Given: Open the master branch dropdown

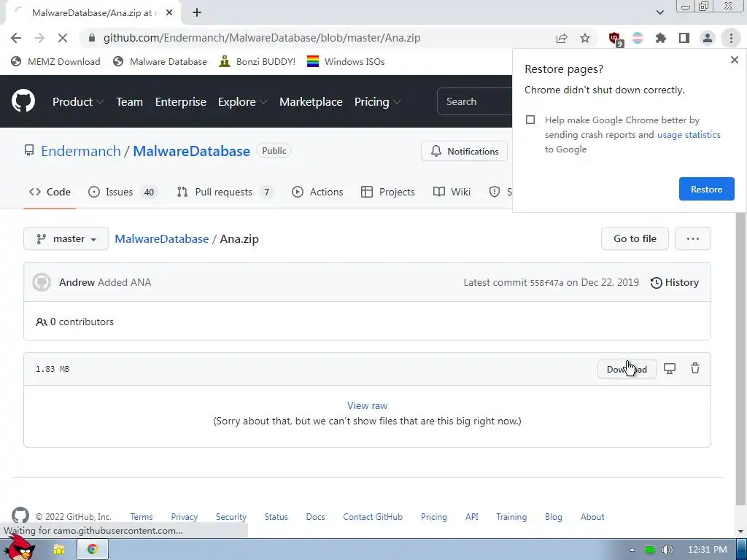Looking at the screenshot, I should coord(66,238).
